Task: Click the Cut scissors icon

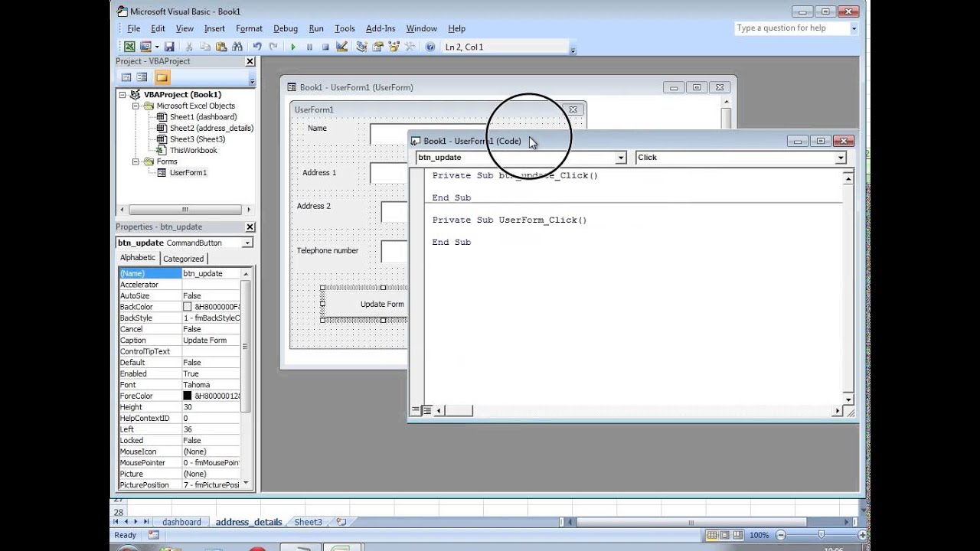Action: 189,47
